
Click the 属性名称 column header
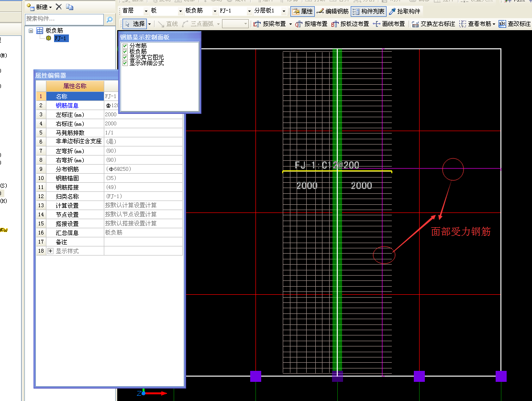pyautogui.click(x=75, y=86)
